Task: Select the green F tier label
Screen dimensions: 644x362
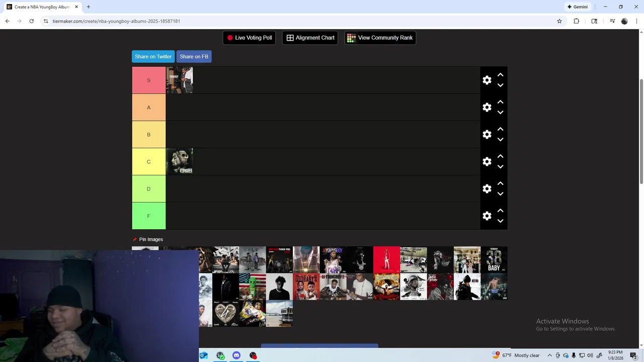Action: (x=148, y=216)
